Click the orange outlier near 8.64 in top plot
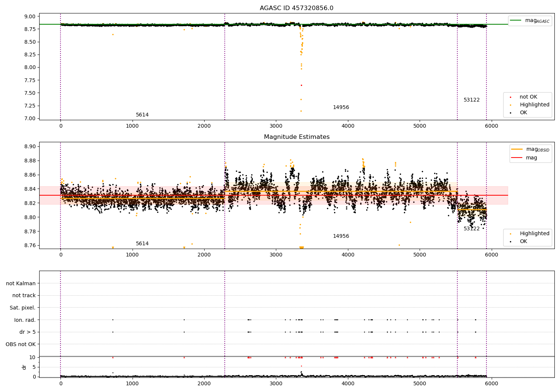Screen dimensions: 560x392 [113, 34]
